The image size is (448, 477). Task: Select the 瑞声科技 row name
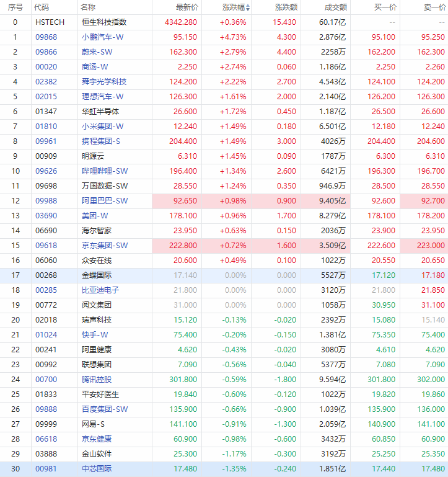click(97, 320)
